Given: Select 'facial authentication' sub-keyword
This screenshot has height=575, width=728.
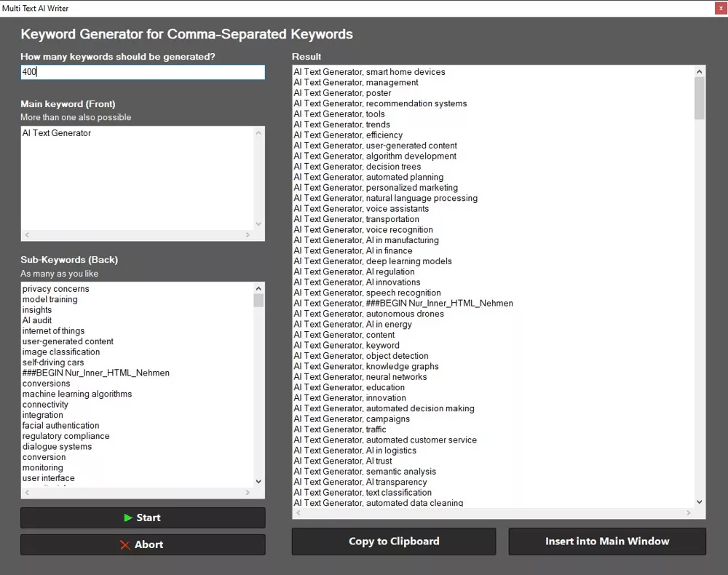Looking at the screenshot, I should pos(61,426).
